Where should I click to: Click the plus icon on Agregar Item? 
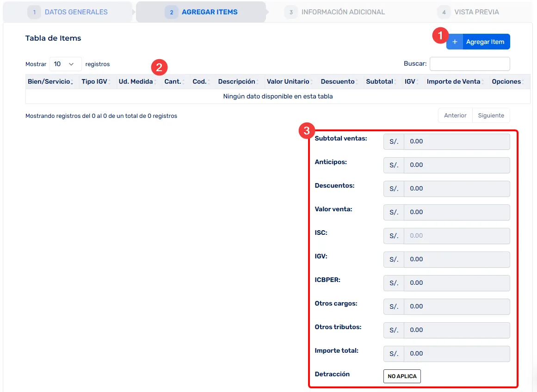455,42
